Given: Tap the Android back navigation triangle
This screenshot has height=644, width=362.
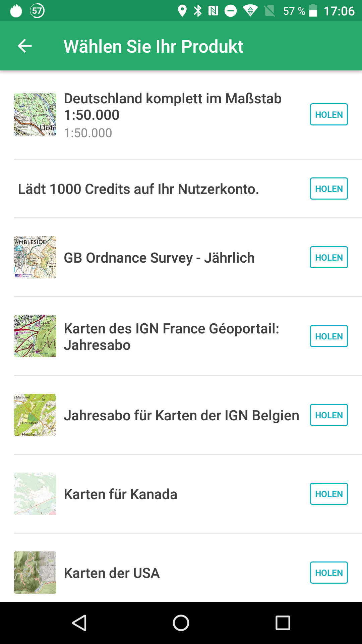Looking at the screenshot, I should pyautogui.click(x=79, y=623).
